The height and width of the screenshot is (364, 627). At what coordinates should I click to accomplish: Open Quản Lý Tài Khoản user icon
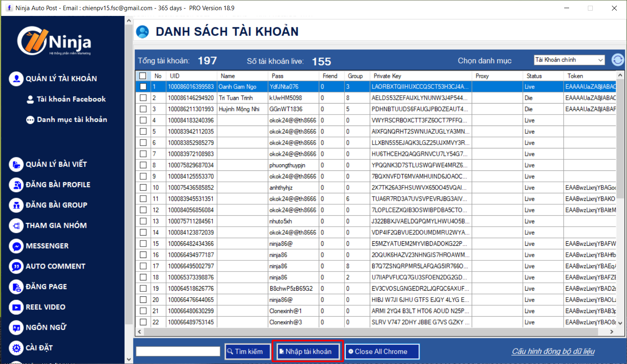16,79
